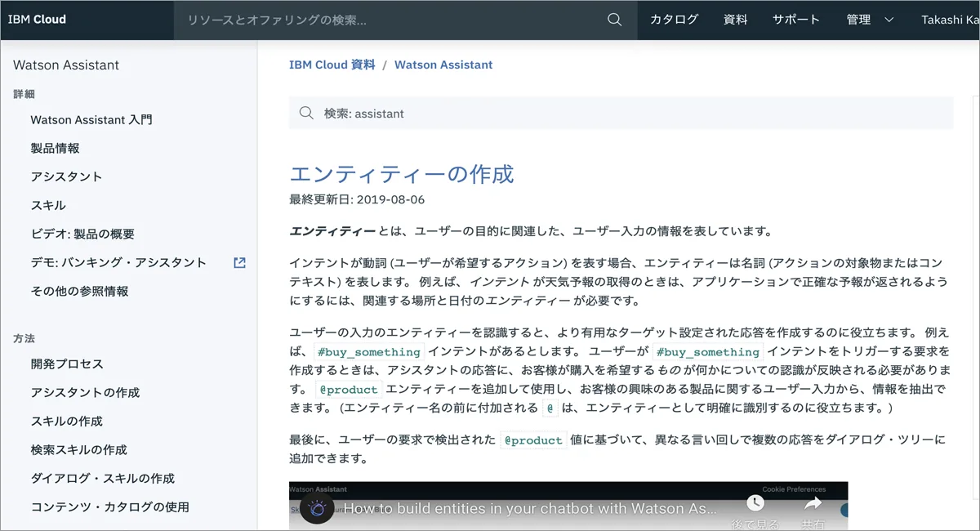Open 製品情報 in sidebar
The height and width of the screenshot is (531, 980).
[55, 148]
